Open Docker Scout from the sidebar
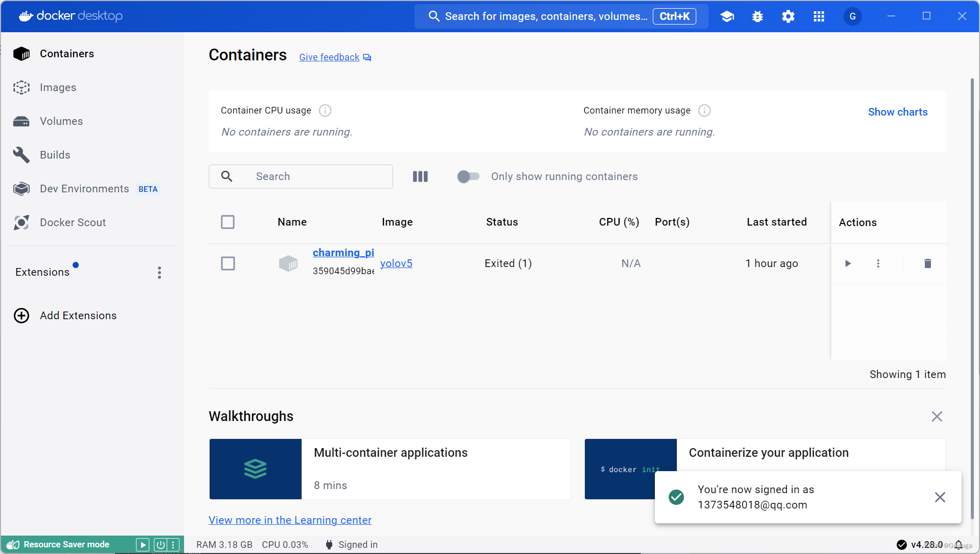Viewport: 980px width, 554px height. pos(73,222)
